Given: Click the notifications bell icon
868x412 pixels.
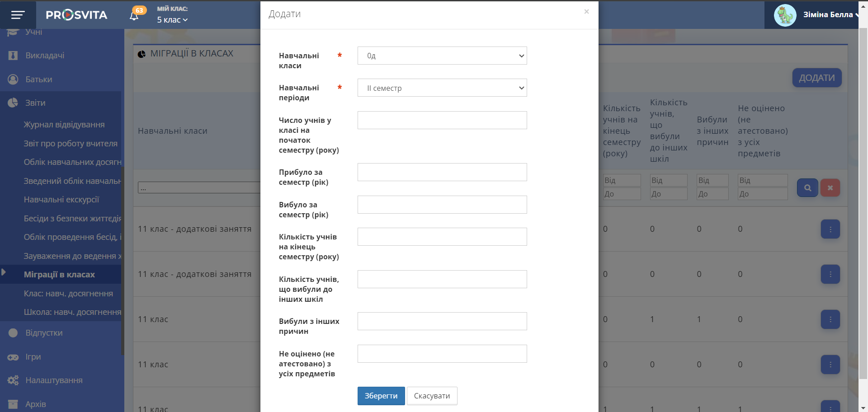Looking at the screenshot, I should pyautogui.click(x=134, y=16).
